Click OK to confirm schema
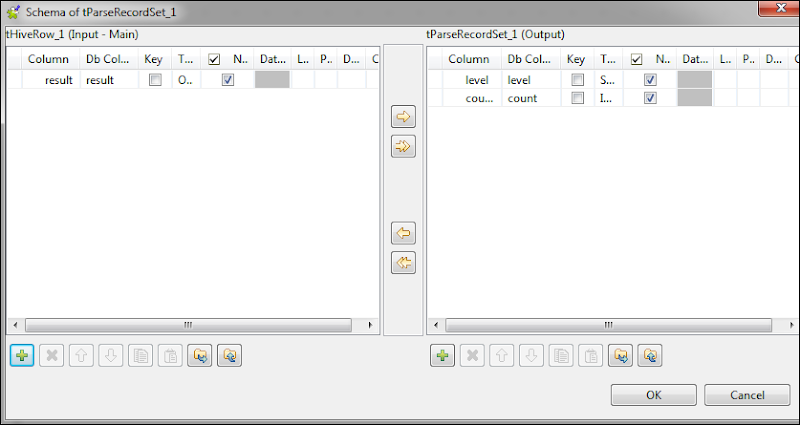Image resolution: width=800 pixels, height=425 pixels. 654,395
